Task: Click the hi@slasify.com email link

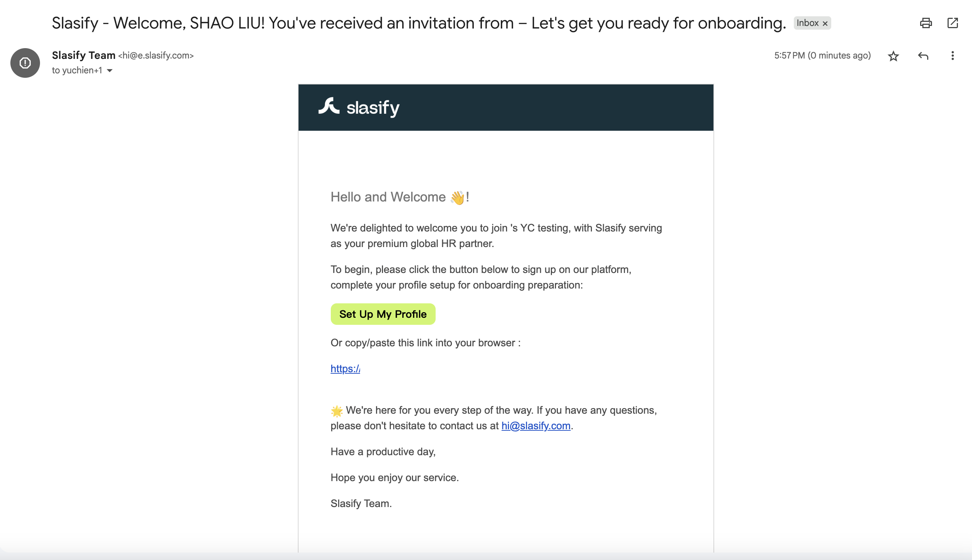Action: pos(535,426)
